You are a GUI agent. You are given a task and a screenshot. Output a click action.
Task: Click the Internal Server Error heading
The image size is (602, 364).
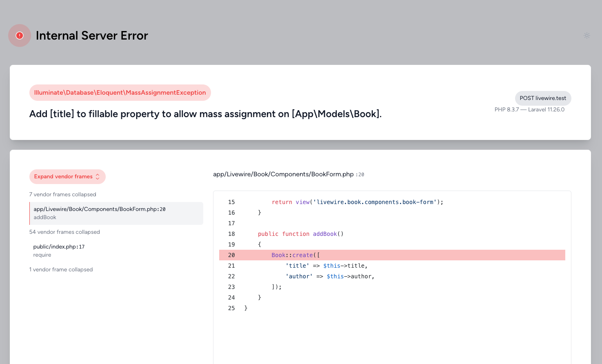[92, 36]
